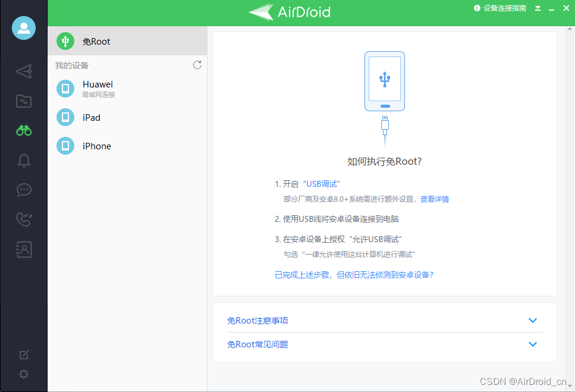Click the iPhone device icon
Image resolution: width=575 pixels, height=392 pixels.
pos(65,146)
